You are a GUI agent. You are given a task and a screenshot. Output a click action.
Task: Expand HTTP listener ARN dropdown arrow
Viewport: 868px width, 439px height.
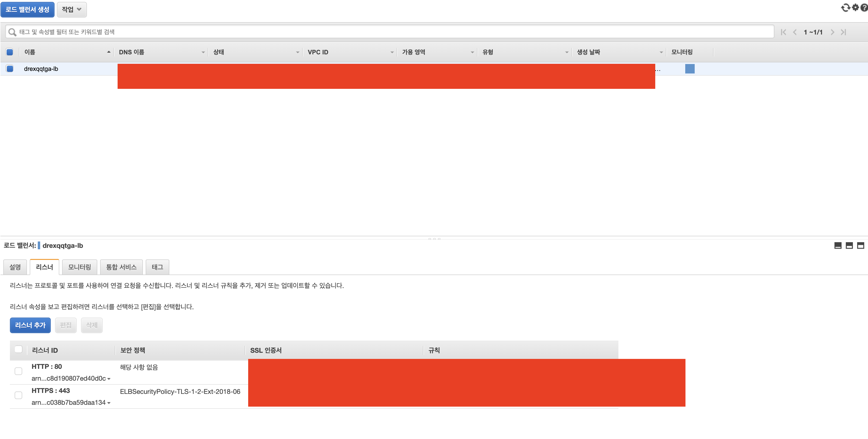pos(109,379)
